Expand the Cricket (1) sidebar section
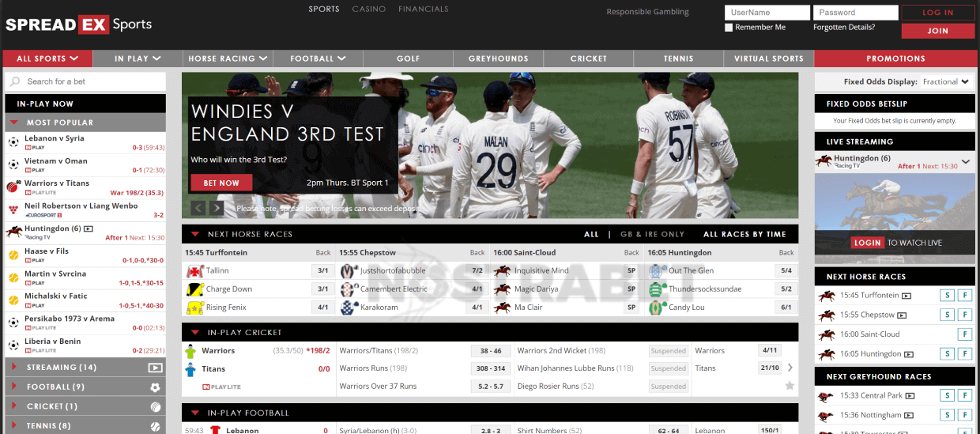The width and height of the screenshot is (980, 434). tap(85, 406)
